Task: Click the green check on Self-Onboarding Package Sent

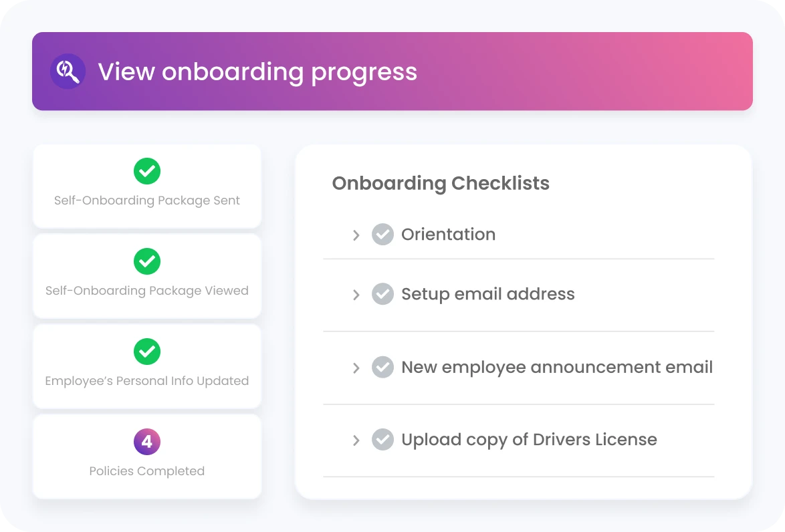Action: pyautogui.click(x=147, y=171)
